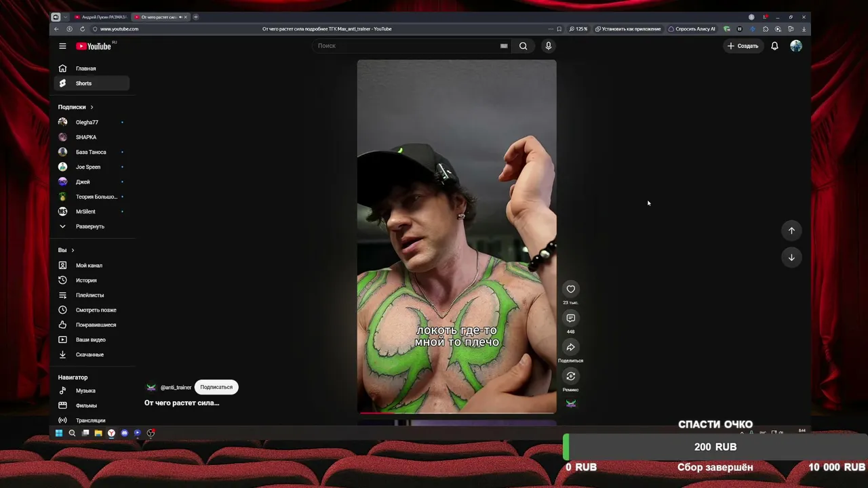
Task: Open YouTube notifications bell
Action: tap(774, 46)
